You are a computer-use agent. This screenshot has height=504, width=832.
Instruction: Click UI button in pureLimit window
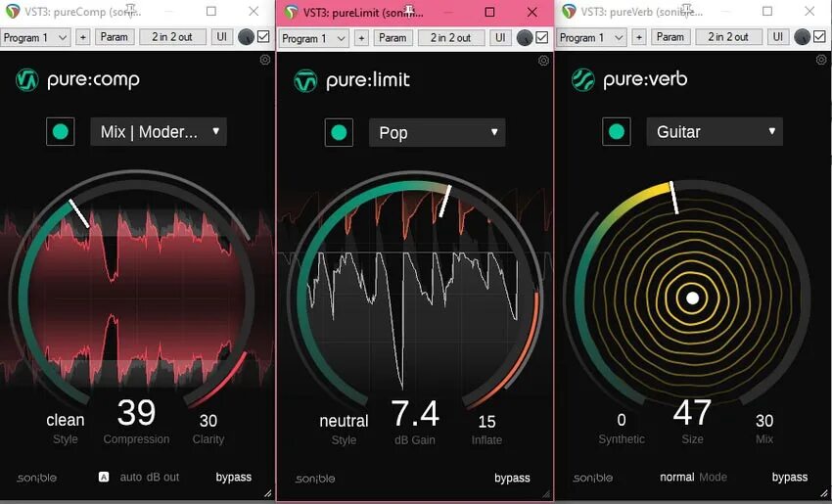[x=500, y=37]
